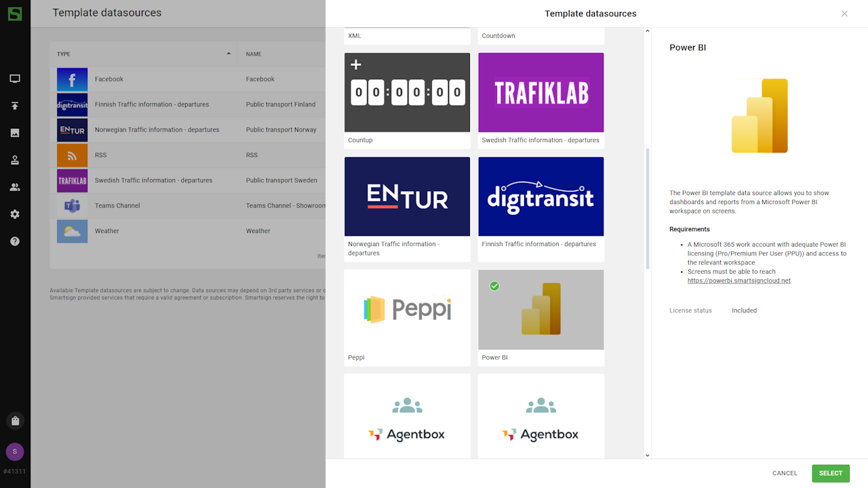Open the Help question mark icon

(x=15, y=241)
